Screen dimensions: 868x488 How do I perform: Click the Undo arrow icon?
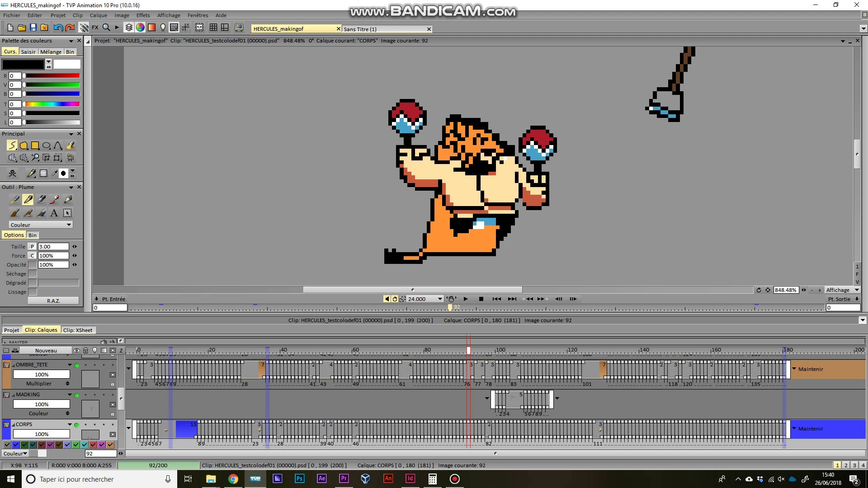point(58,28)
